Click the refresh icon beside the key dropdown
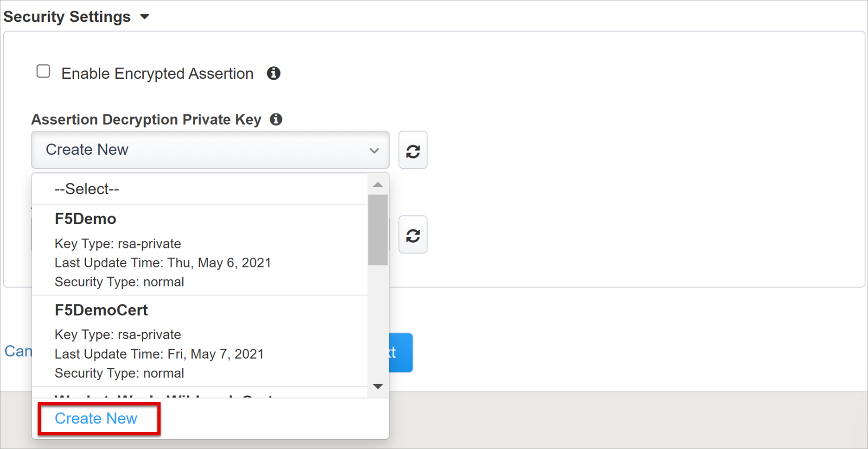Image resolution: width=868 pixels, height=449 pixels. tap(413, 150)
